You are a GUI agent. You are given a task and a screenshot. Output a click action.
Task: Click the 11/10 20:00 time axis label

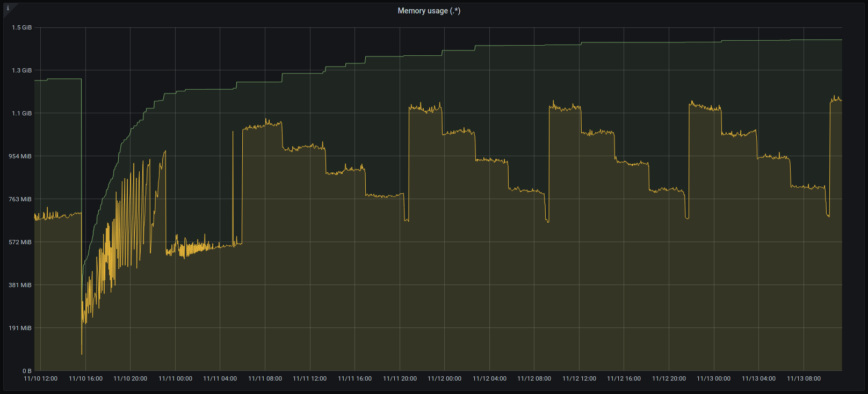coord(131,378)
